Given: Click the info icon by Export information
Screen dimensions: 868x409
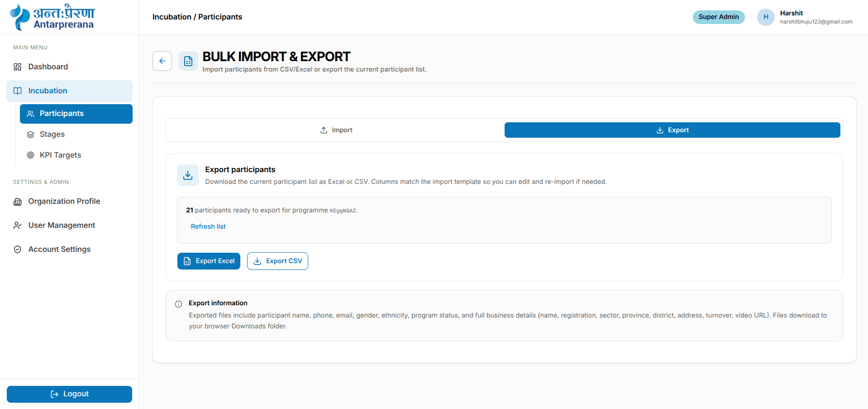Looking at the screenshot, I should pos(179,304).
